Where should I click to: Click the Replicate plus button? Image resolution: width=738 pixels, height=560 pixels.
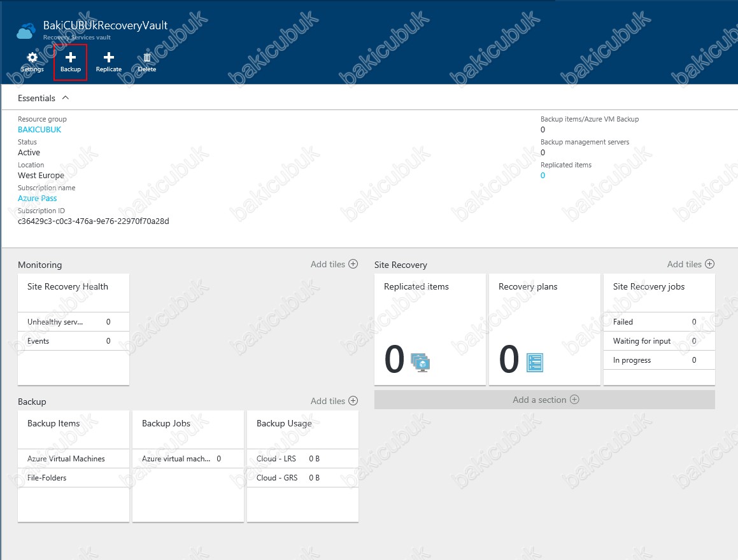point(109,62)
